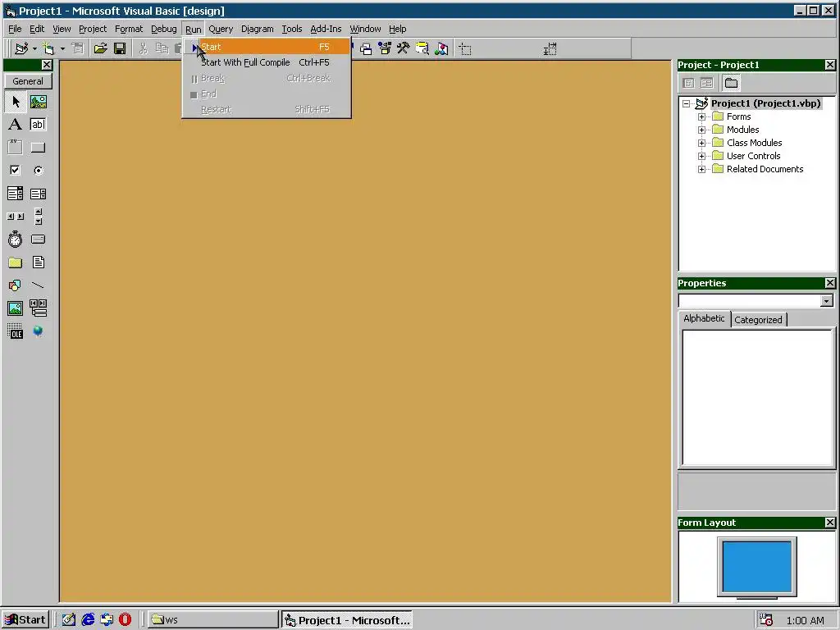Open the Add-Ins menu
The image size is (840, 630).
click(326, 29)
